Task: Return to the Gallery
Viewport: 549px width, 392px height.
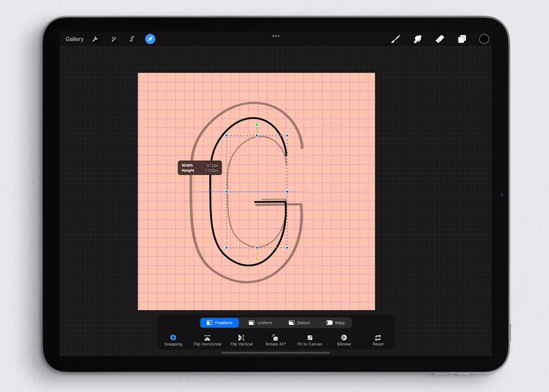Action: click(74, 39)
